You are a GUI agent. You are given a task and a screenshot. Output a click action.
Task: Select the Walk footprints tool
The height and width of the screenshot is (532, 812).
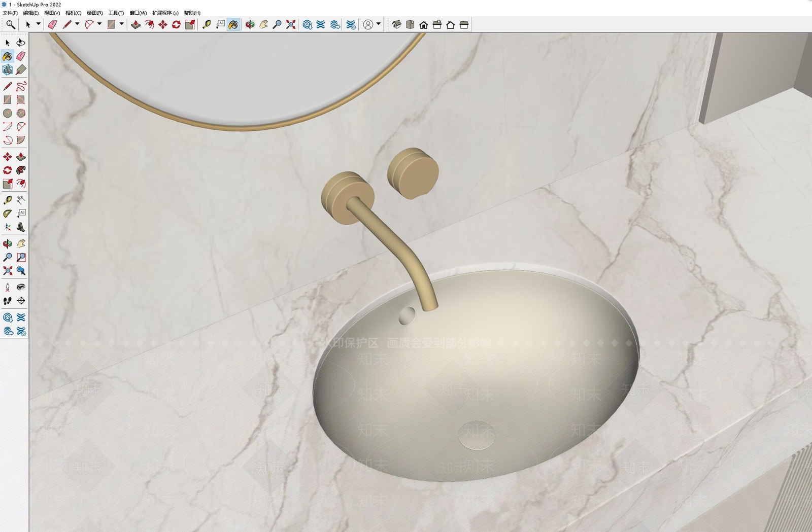click(x=8, y=301)
